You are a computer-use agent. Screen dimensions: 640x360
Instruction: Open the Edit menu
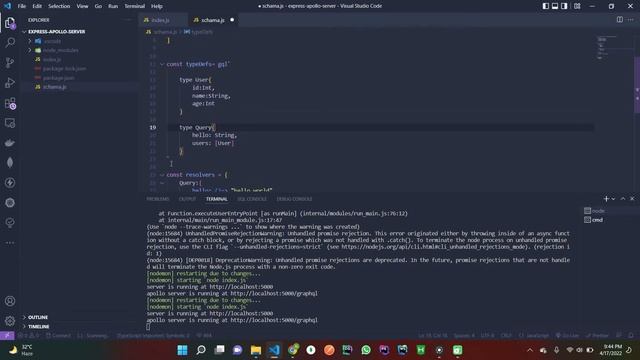pyautogui.click(x=37, y=6)
